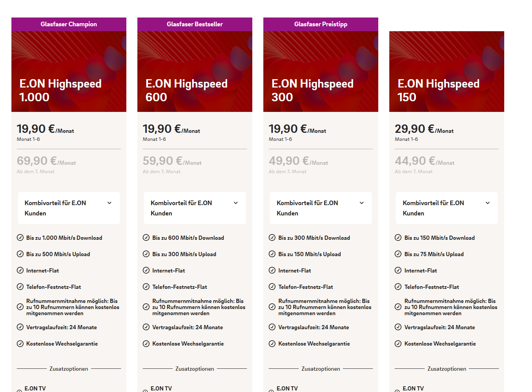Click the E.ON Highspeed 1.000 header image
Screen dimensions: 532x392
[69, 72]
